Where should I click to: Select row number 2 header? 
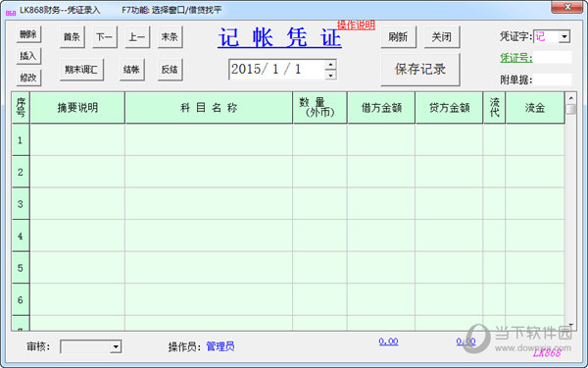coord(21,172)
